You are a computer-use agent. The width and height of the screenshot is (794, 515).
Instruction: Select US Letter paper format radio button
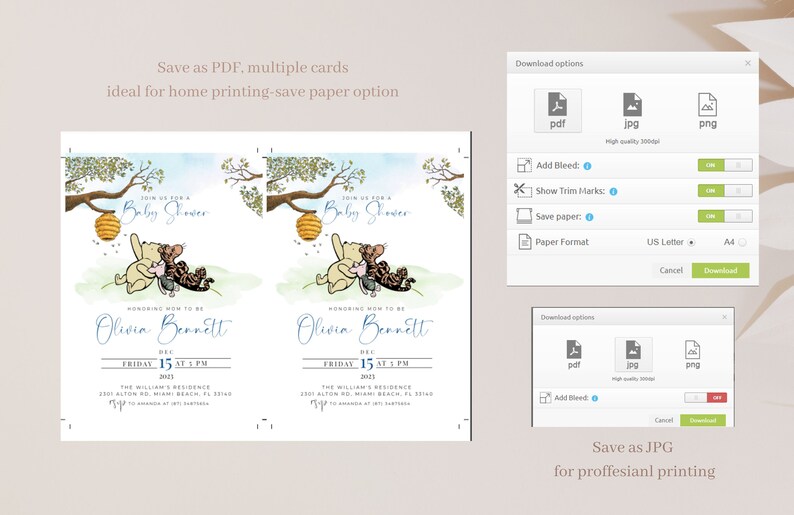tap(691, 243)
